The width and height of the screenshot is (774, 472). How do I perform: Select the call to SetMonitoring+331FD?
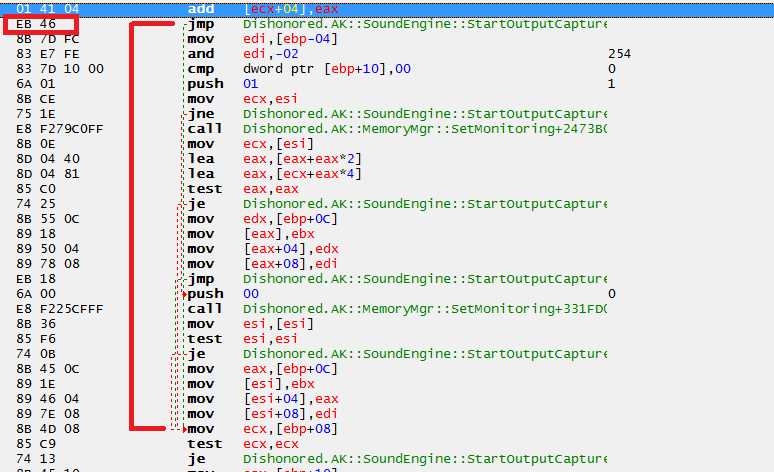(397, 309)
